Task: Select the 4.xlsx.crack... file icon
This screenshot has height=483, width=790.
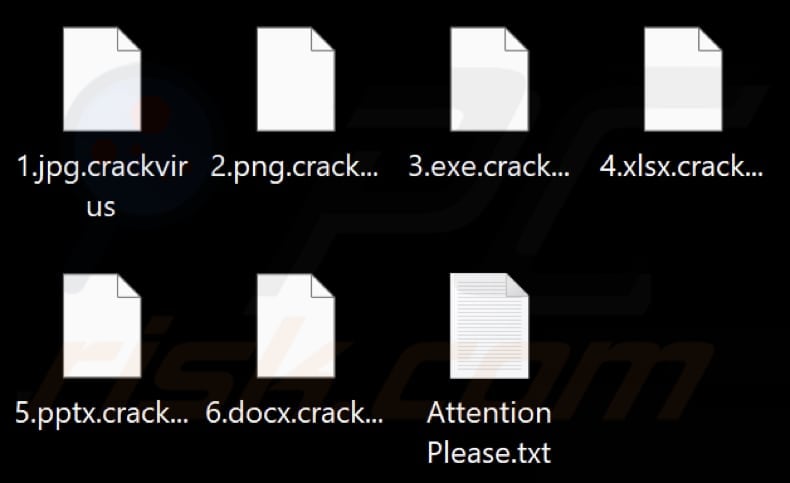Action: [683, 79]
